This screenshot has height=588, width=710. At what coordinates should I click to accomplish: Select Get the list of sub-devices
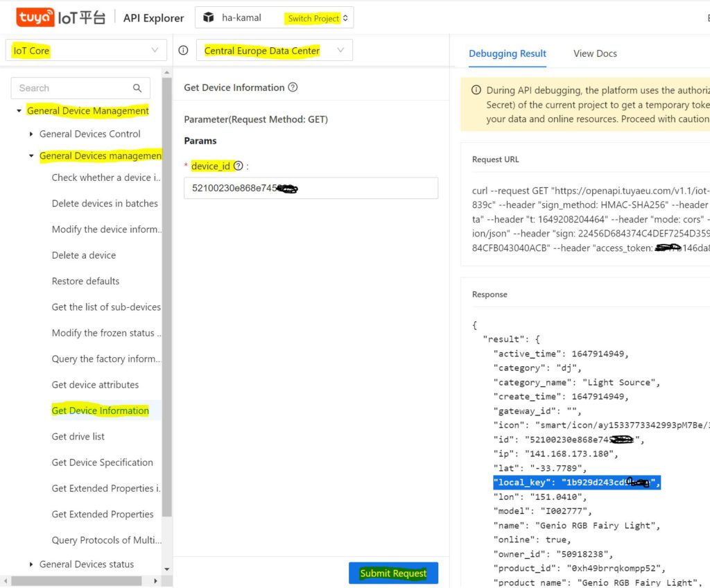coord(106,306)
